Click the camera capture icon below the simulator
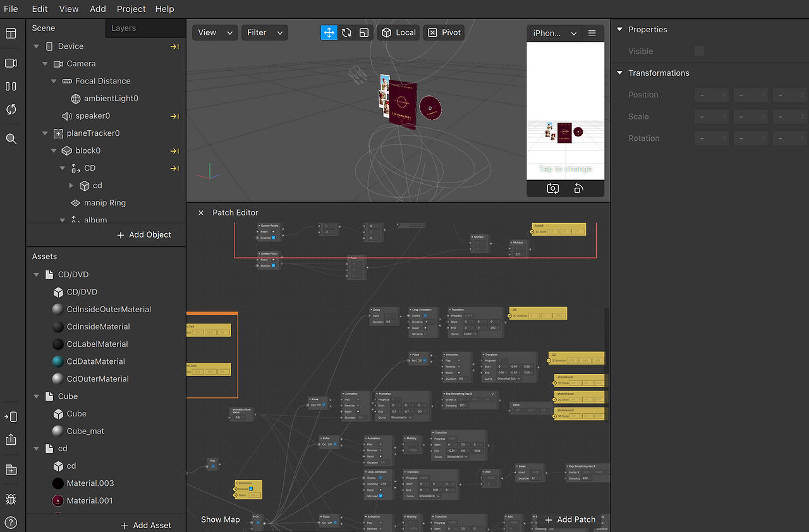This screenshot has height=532, width=809. 552,188
